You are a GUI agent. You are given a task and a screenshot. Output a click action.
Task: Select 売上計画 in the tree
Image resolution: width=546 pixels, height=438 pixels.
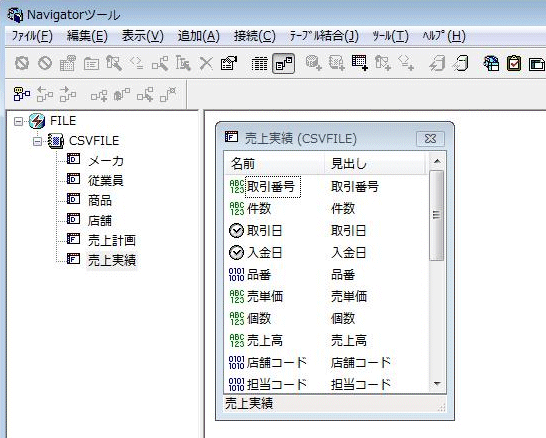(112, 240)
